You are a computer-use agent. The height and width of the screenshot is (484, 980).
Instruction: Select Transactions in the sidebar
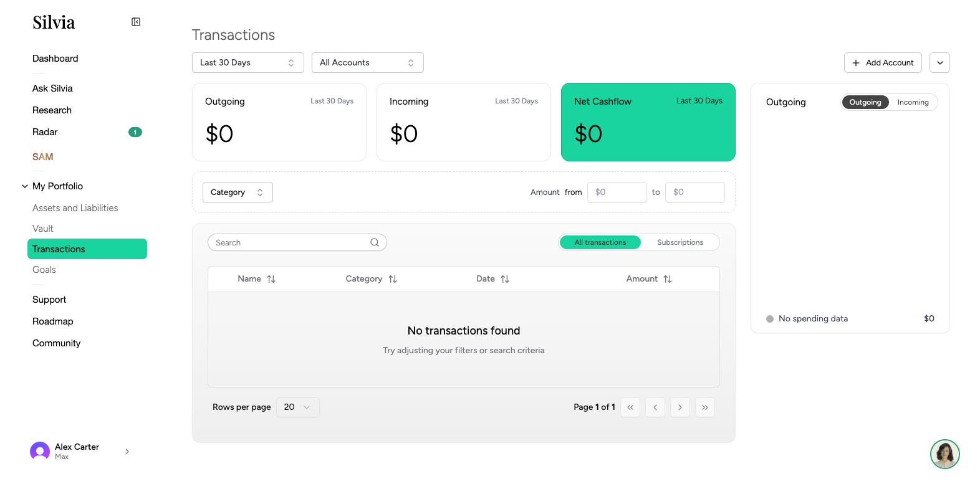tap(87, 249)
